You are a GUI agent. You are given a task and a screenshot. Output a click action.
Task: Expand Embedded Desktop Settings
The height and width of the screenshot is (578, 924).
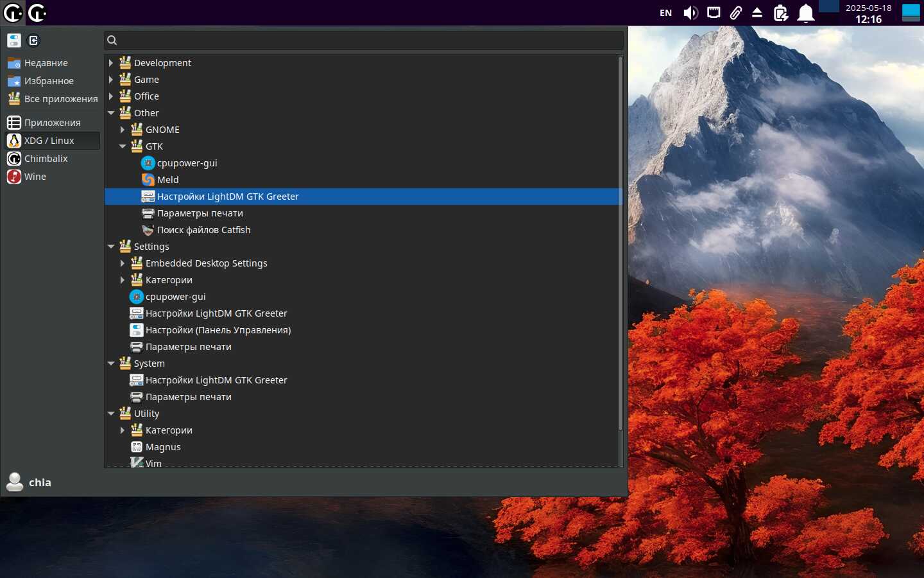coord(123,263)
